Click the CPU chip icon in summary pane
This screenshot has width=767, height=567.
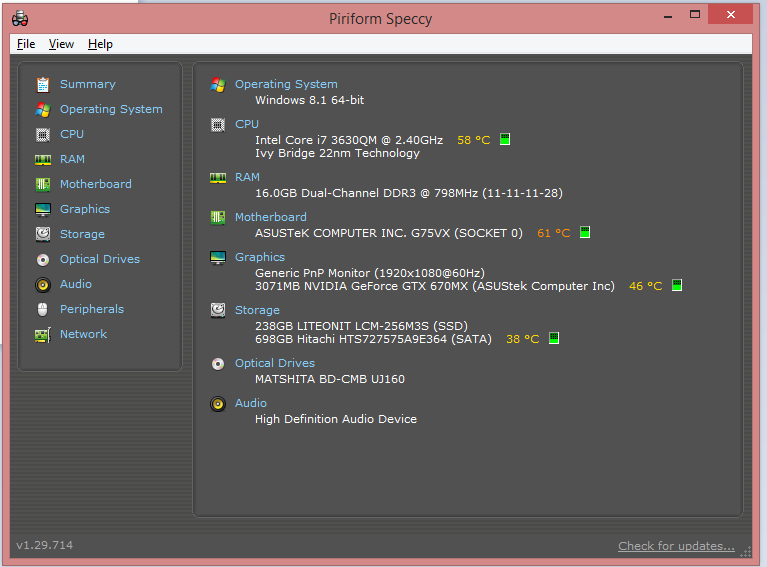tap(218, 125)
